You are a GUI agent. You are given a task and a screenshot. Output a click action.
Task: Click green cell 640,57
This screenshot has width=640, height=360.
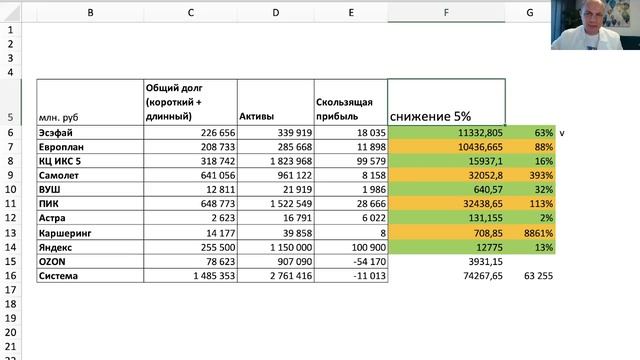click(447, 189)
